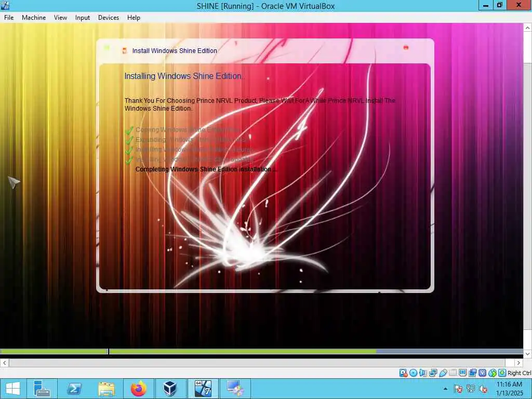Minimize the VirtualBox window

(486, 5)
